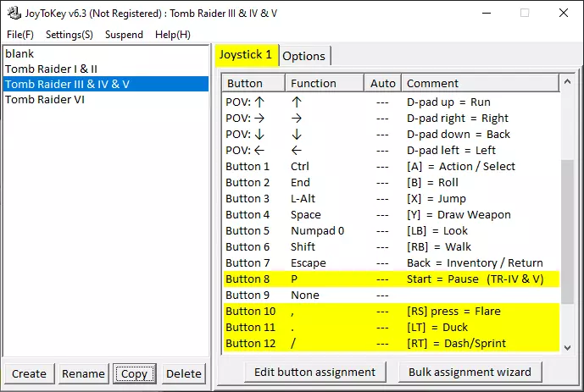Open the File(F) menu
This screenshot has height=392, width=584.
coord(20,35)
